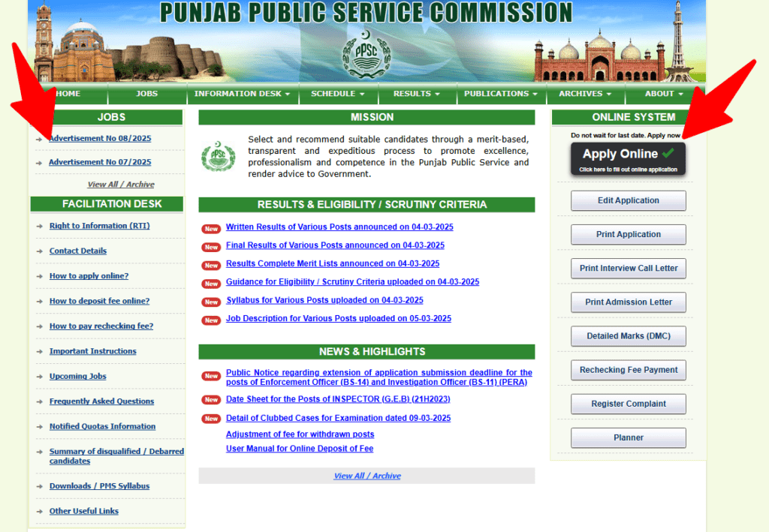Click the New badge beside Syllabus link
The width and height of the screenshot is (769, 532).
point(211,302)
